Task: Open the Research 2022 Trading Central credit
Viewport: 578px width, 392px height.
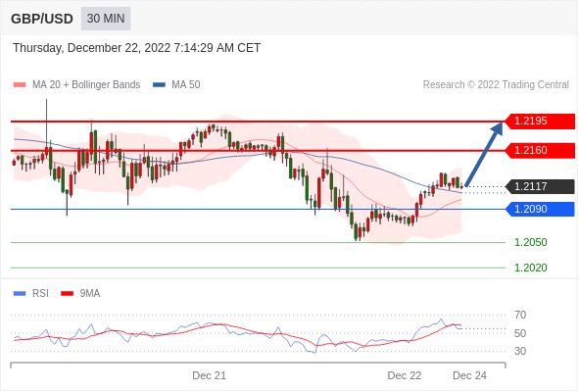Action: click(x=496, y=85)
